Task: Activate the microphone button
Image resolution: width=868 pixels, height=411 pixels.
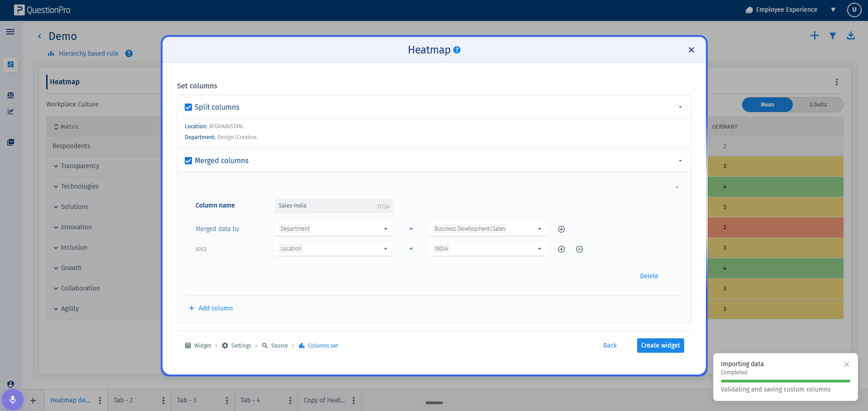Action: (x=13, y=400)
